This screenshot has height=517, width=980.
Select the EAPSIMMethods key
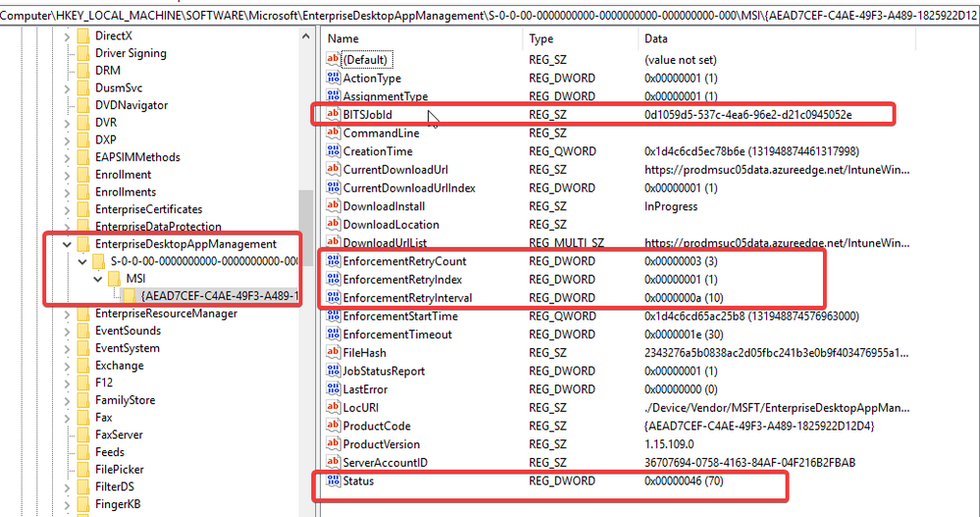pyautogui.click(x=137, y=157)
